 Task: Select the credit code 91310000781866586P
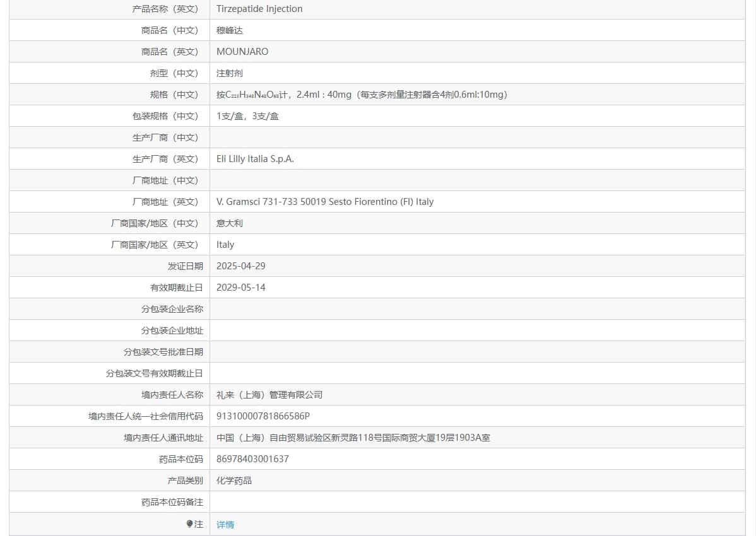click(263, 416)
